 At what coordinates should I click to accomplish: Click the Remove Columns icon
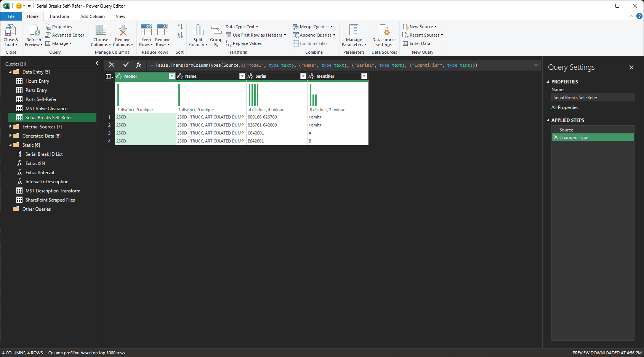123,30
